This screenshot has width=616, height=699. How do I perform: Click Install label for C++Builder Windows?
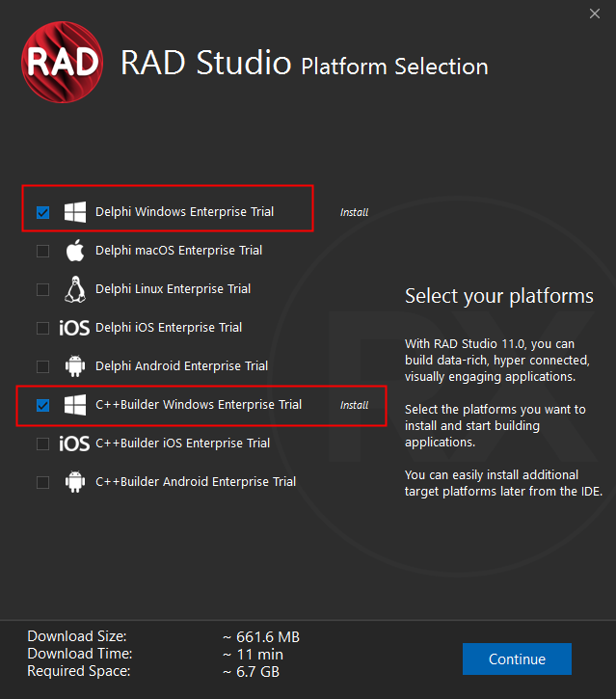355,405
